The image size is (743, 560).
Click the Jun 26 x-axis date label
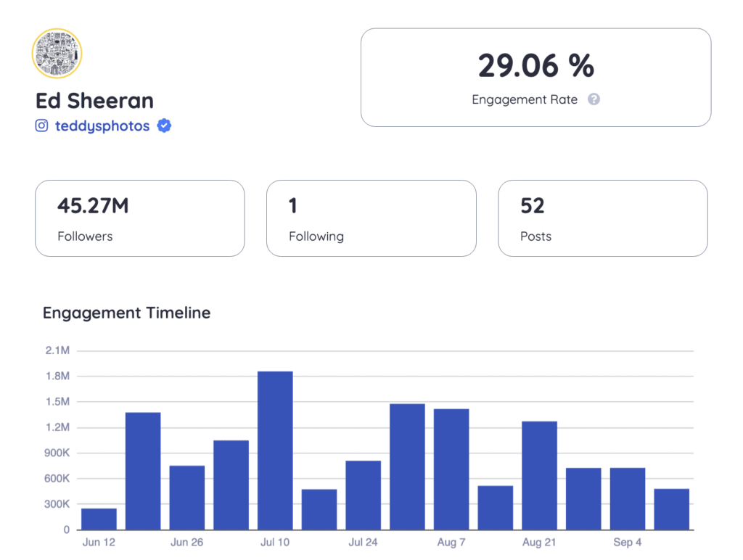pos(187,542)
